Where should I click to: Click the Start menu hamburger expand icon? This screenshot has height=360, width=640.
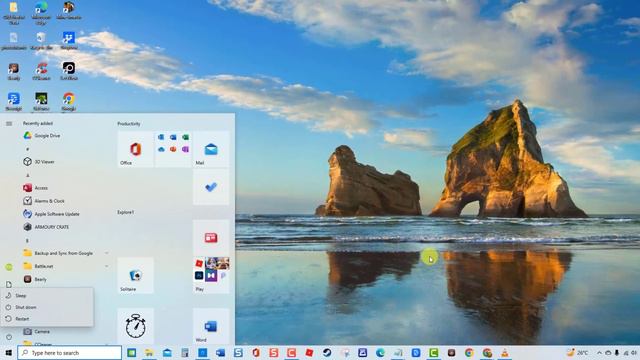coord(9,124)
